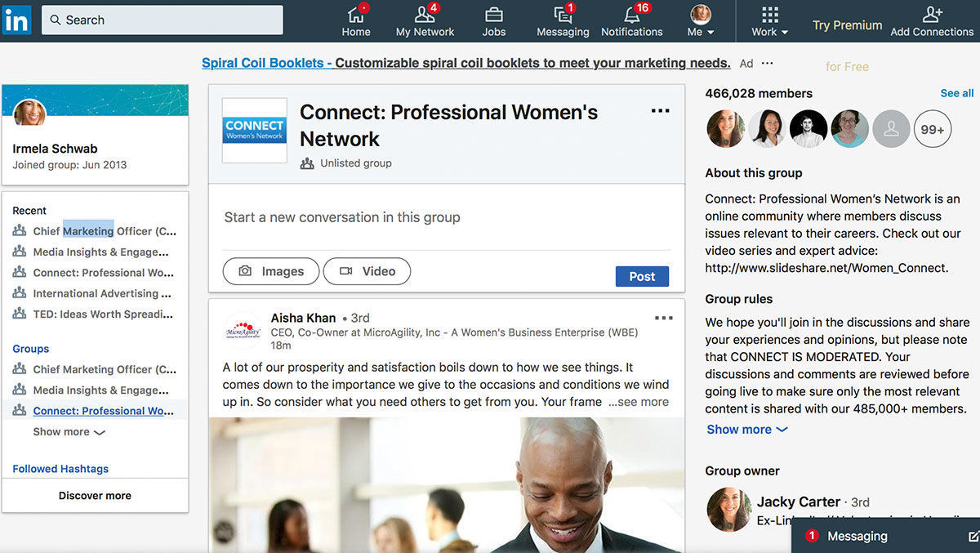Open the Me profile dropdown

[x=701, y=21]
